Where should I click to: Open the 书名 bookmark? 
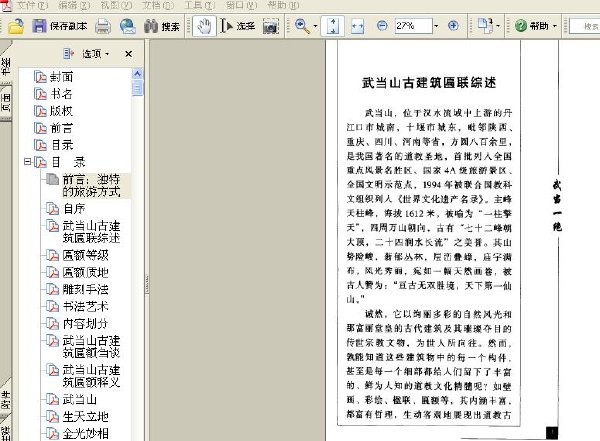click(61, 94)
